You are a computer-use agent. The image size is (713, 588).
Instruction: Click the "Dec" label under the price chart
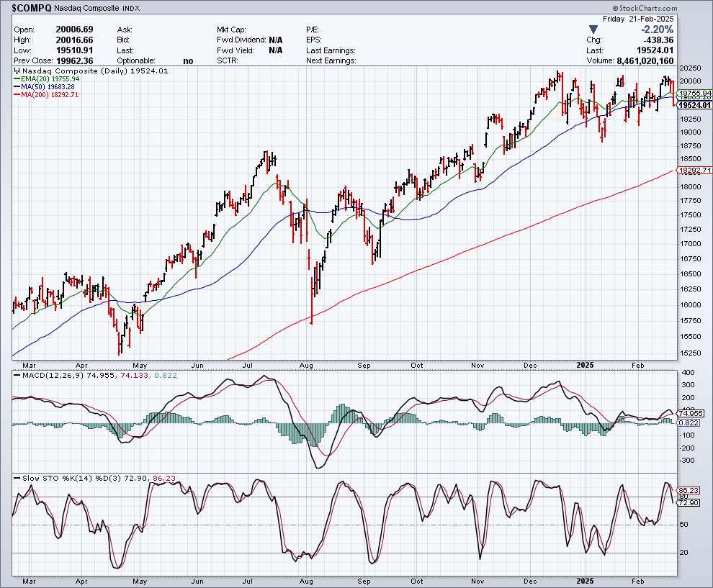(530, 366)
